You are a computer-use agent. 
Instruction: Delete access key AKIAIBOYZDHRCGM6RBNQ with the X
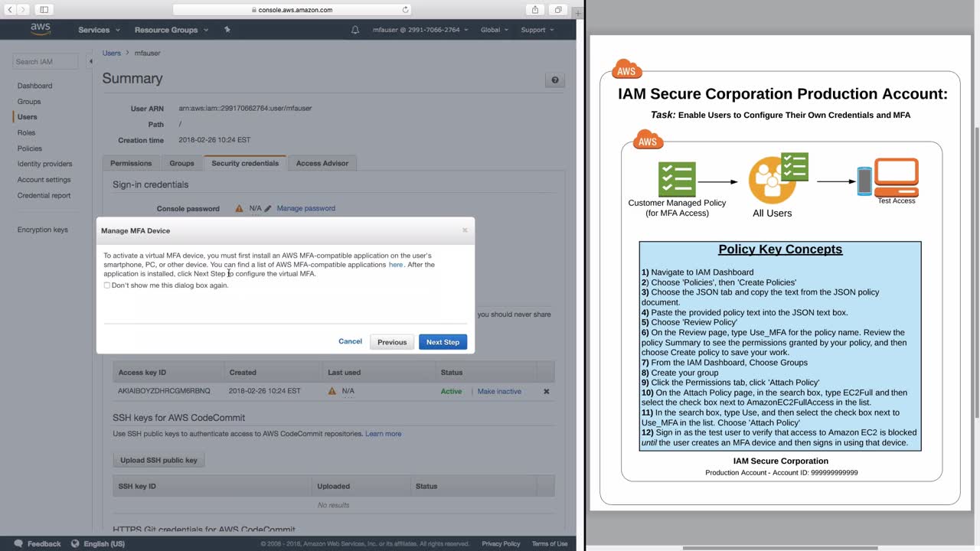[546, 391]
